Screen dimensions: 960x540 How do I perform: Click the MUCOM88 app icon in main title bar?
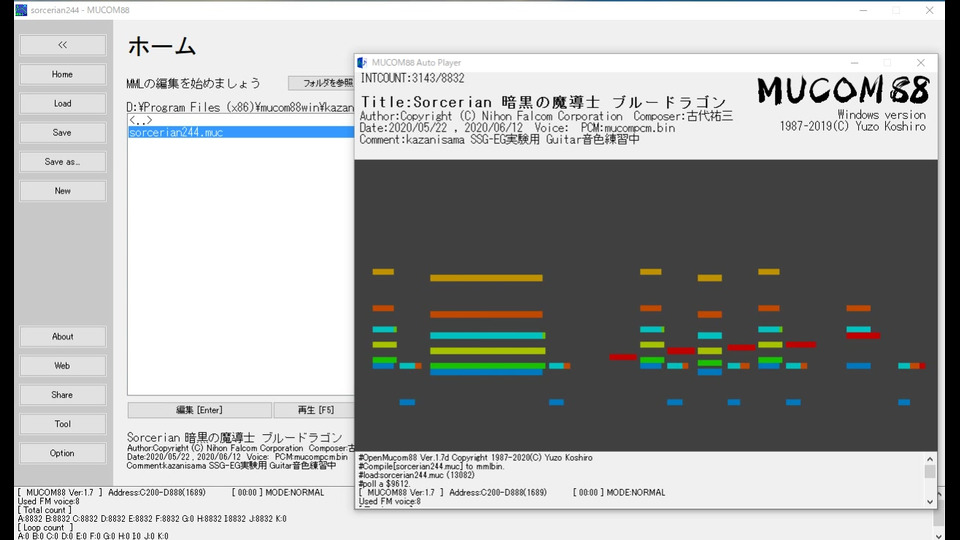click(x=21, y=10)
